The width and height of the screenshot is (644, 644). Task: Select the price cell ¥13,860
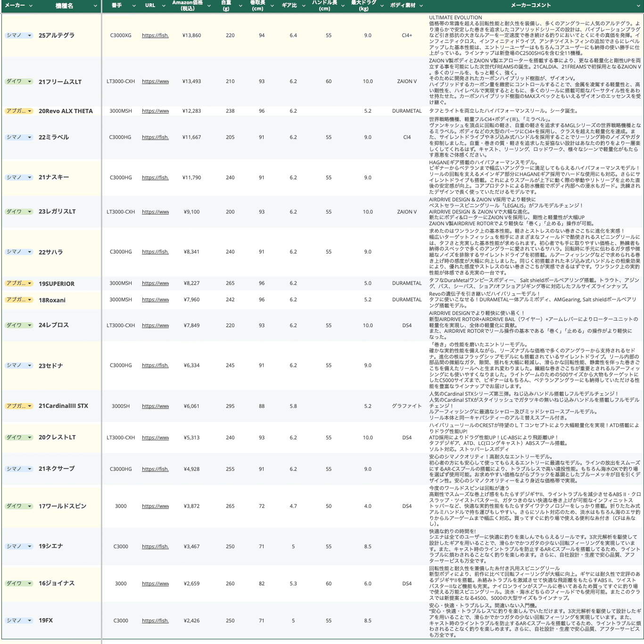192,35
